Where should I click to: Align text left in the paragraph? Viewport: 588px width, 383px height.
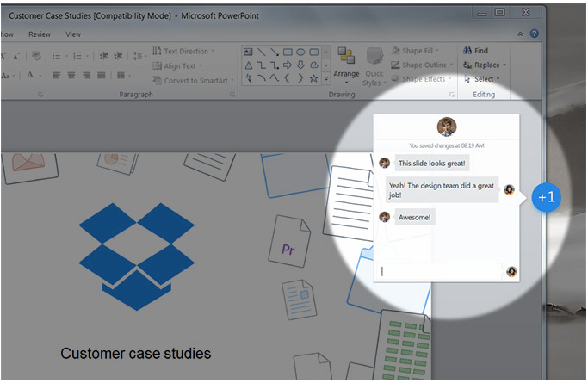pos(56,76)
